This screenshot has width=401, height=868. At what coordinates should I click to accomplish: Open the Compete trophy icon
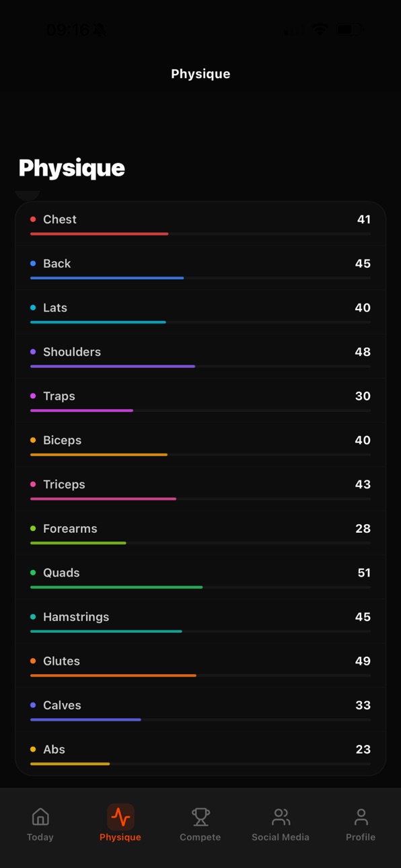pyautogui.click(x=200, y=817)
